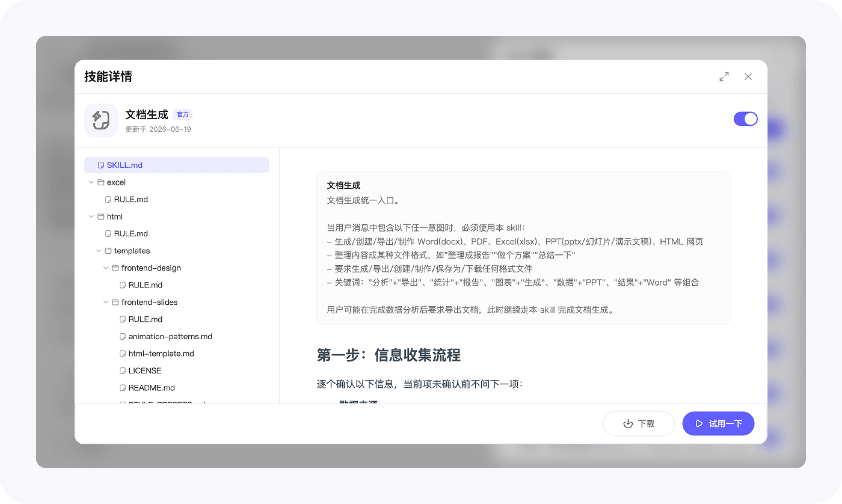
Task: Open RULE.md under frontend-design
Action: (x=145, y=285)
